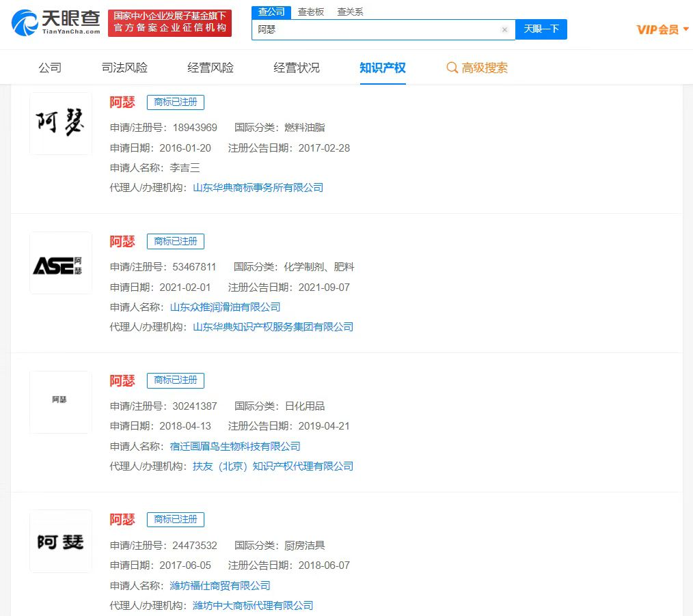Clear the search box text
693x616 pixels.
tap(504, 30)
